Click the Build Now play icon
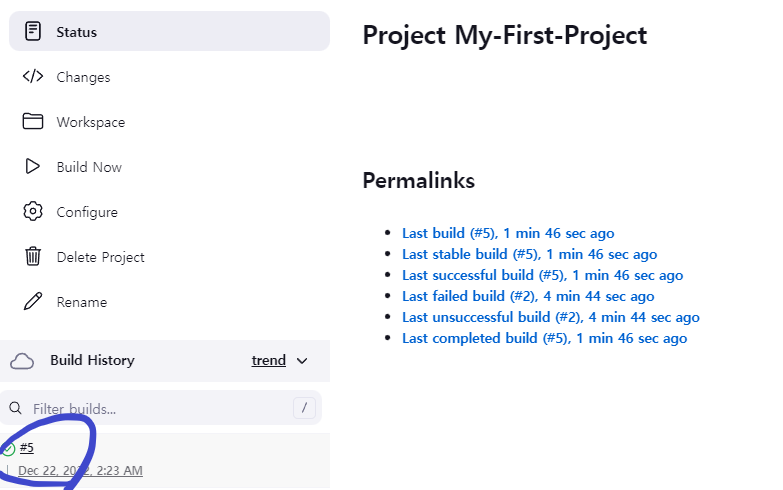This screenshot has width=783, height=490. coord(33,167)
